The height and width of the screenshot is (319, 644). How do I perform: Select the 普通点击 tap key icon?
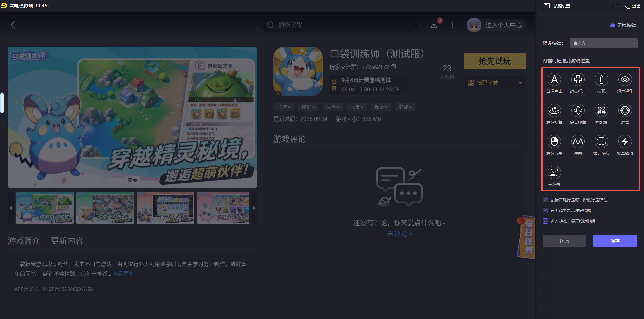(554, 79)
